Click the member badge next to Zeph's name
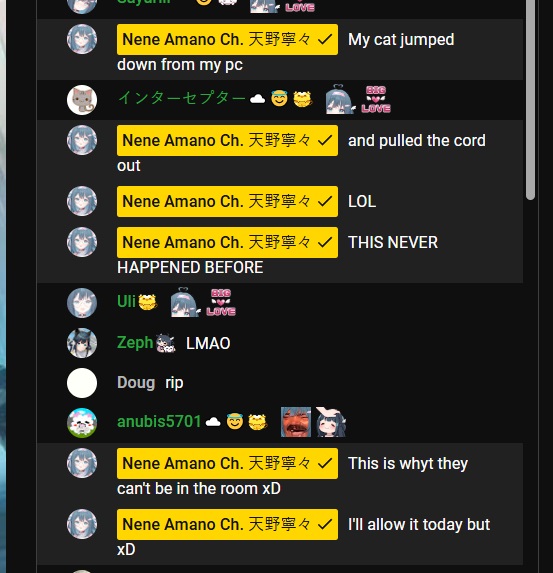The image size is (553, 573). [x=165, y=343]
